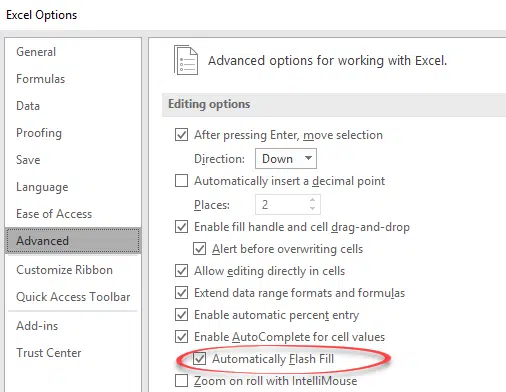Decrease Places value with down arrow
506x392 pixels.
click(312, 208)
